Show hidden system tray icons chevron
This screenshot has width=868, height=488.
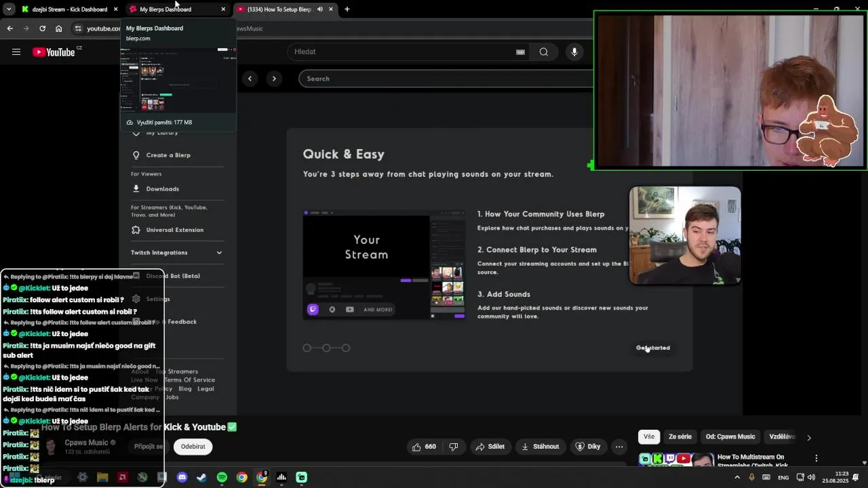737,477
